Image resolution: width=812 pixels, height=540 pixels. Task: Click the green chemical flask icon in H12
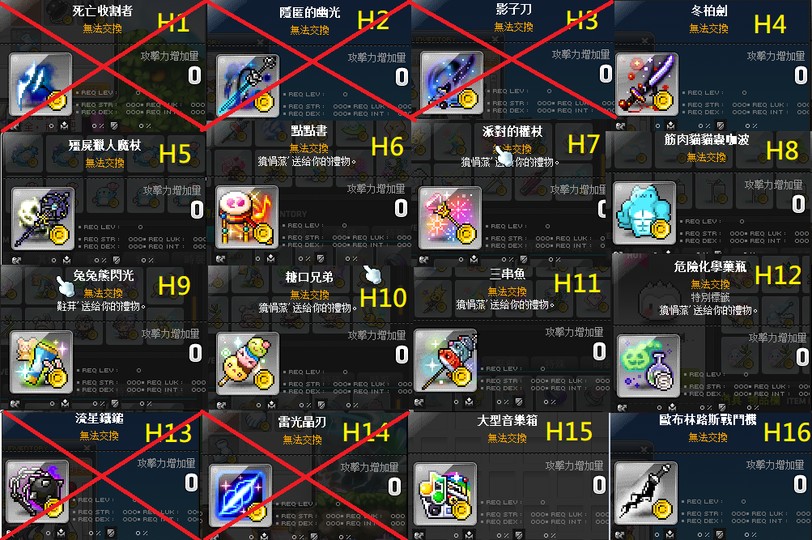tap(648, 366)
